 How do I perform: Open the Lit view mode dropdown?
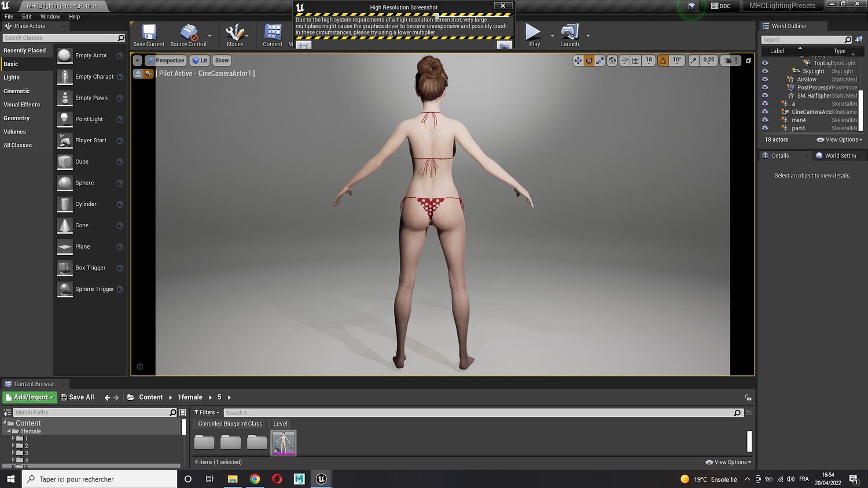(200, 60)
